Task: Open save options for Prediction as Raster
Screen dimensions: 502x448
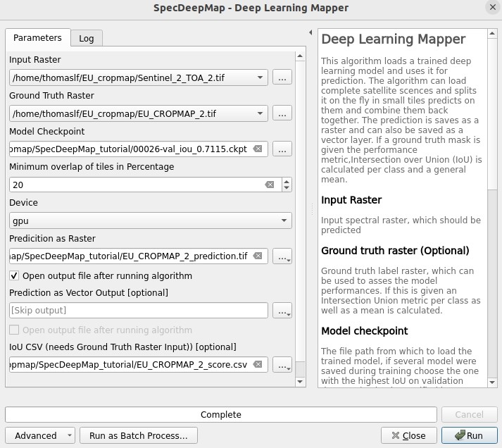Action: point(282,256)
